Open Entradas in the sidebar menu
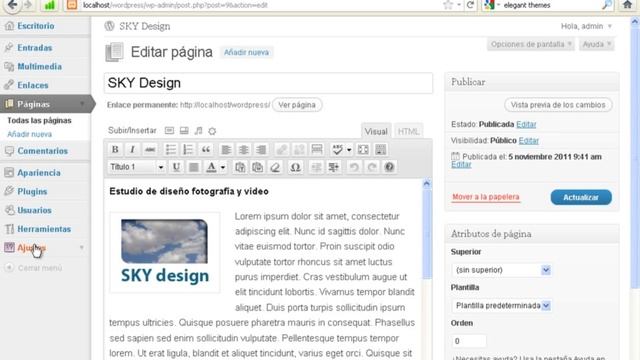Screen dimensions: 640x360 [x=35, y=48]
